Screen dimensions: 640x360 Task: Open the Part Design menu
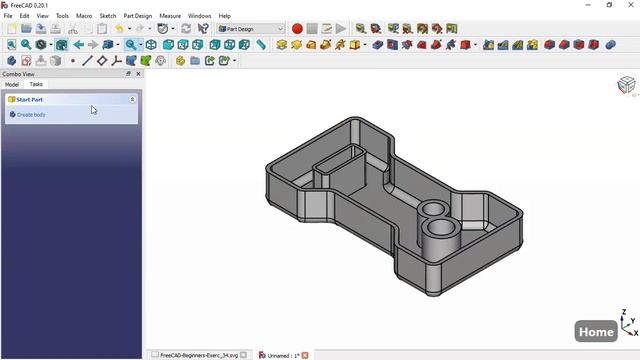click(x=138, y=16)
